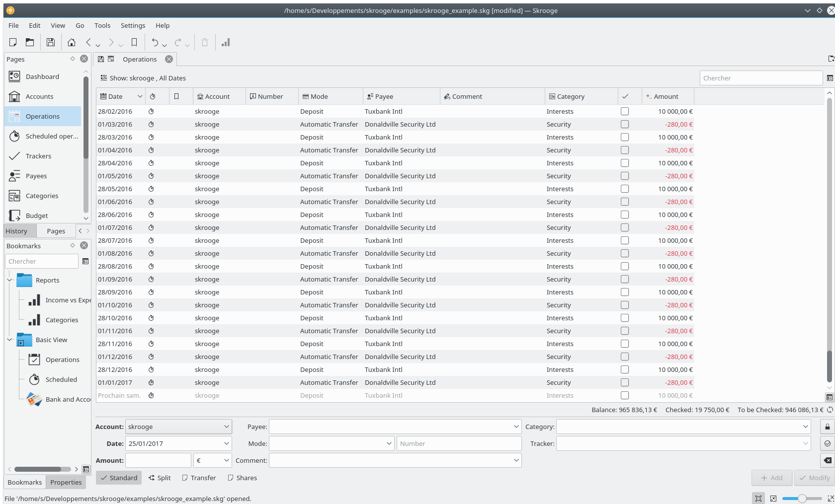Click the Amount input field
The image size is (835, 504).
[x=158, y=460]
